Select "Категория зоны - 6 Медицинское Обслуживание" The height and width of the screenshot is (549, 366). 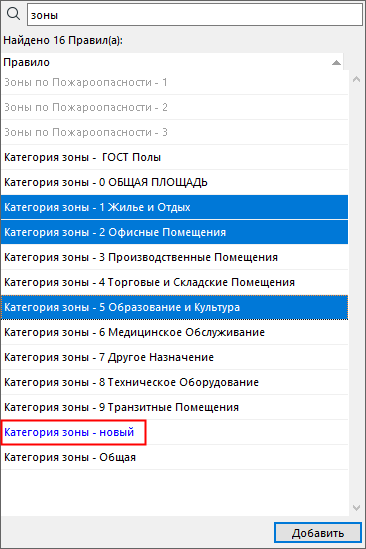[x=174, y=332]
